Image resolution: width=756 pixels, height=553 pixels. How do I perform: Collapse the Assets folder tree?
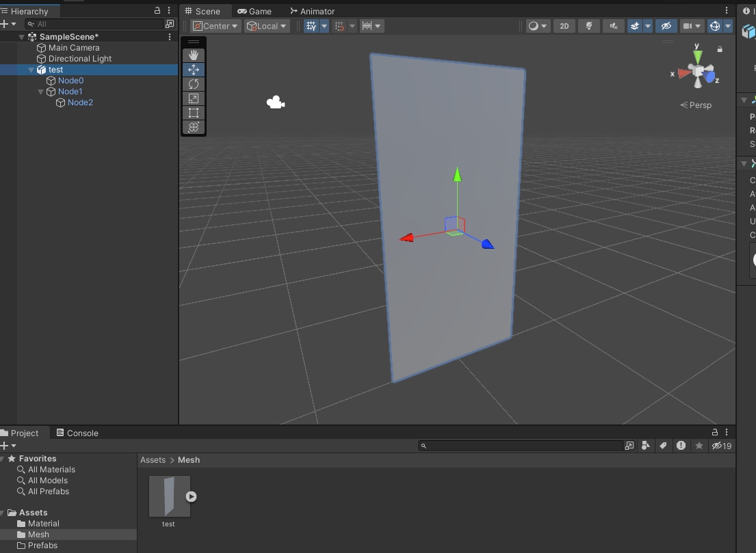tap(3, 513)
